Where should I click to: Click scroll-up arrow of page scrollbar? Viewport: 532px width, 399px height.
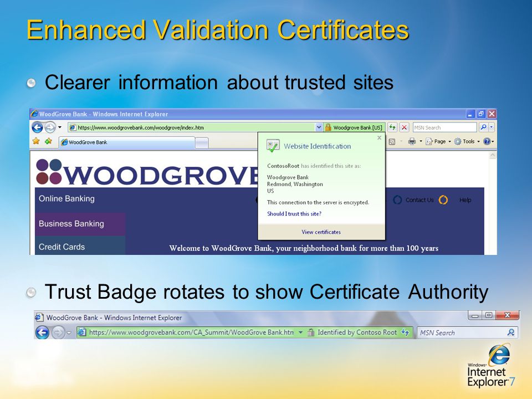click(492, 155)
